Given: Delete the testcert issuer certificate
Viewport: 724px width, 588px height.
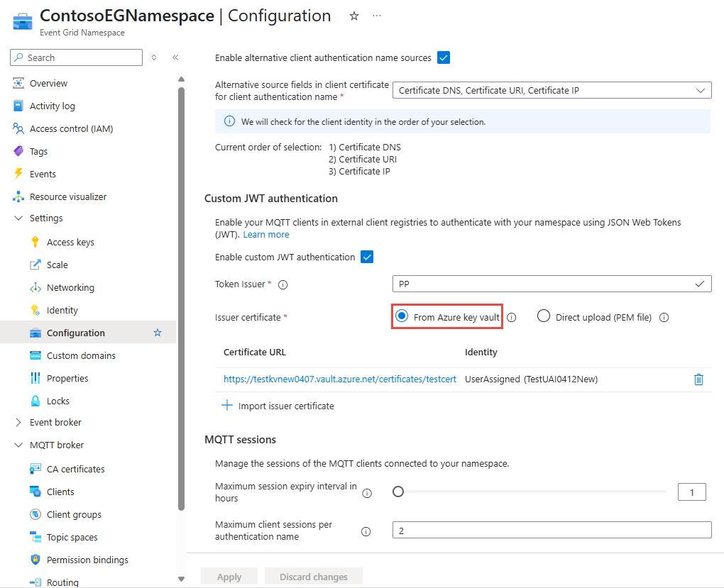Looking at the screenshot, I should [698, 379].
